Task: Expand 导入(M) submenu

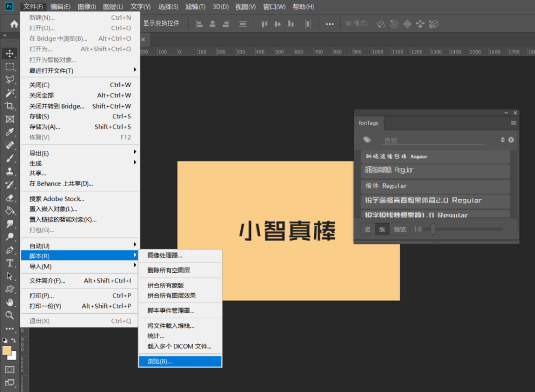Action: click(x=80, y=266)
